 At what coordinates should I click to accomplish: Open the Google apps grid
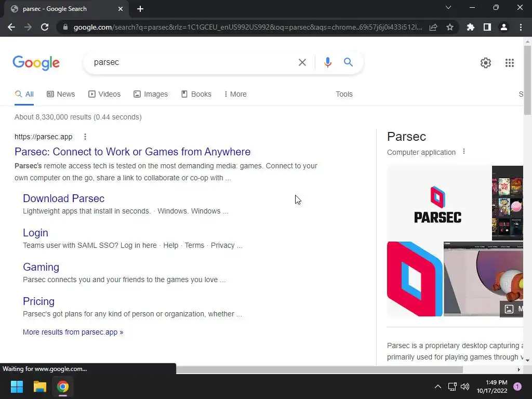point(510,63)
